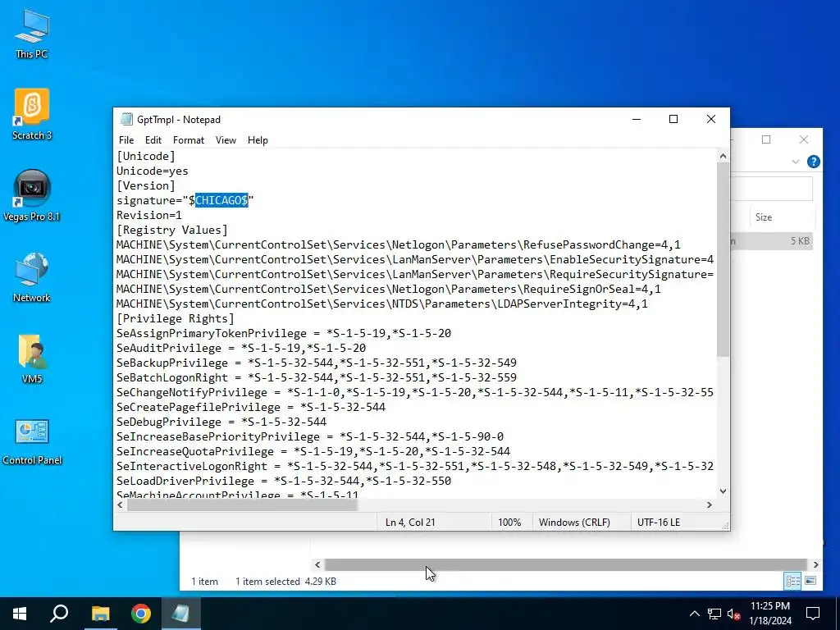Click the Ln 4, Col 21 status entry

(x=410, y=522)
